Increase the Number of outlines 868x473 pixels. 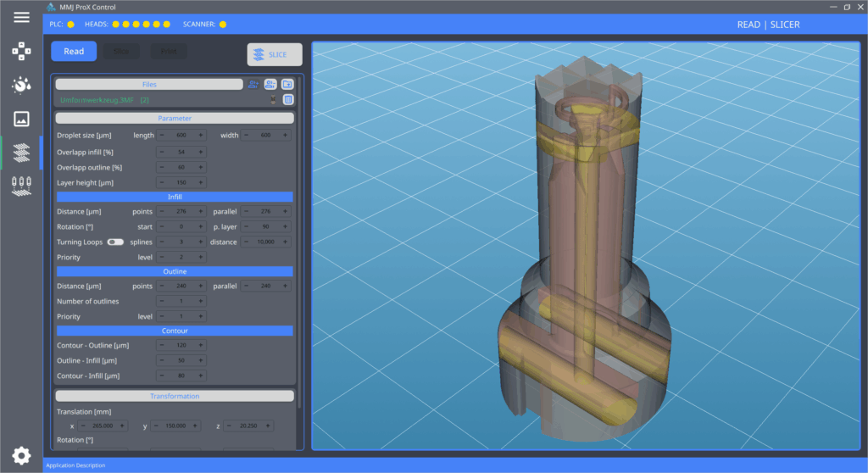click(201, 302)
